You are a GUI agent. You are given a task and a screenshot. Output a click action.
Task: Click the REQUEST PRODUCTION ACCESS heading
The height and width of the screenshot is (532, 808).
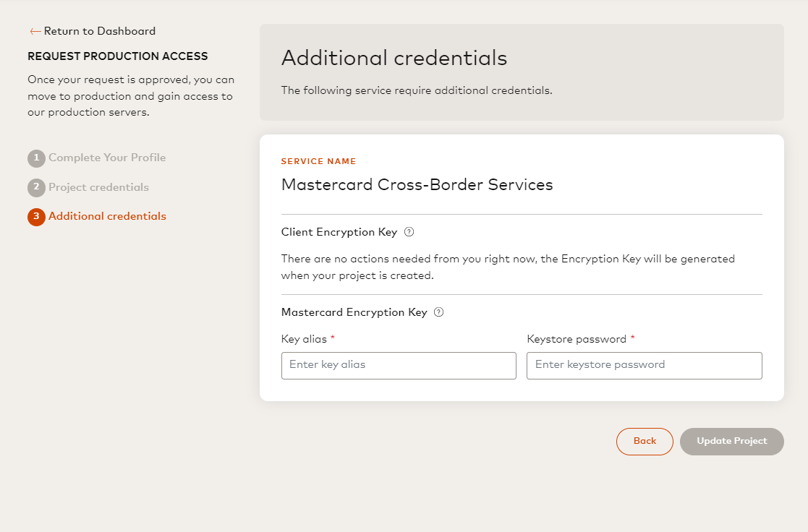tap(117, 56)
